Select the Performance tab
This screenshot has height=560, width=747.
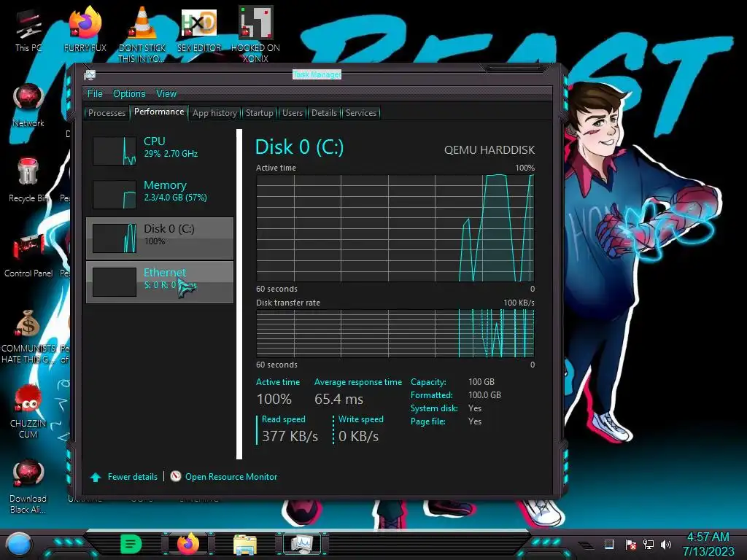click(159, 112)
